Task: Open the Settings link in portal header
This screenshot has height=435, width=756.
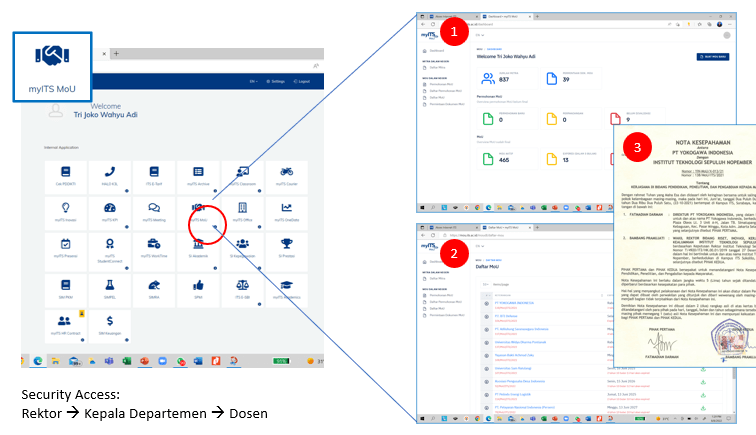Action: (277, 82)
